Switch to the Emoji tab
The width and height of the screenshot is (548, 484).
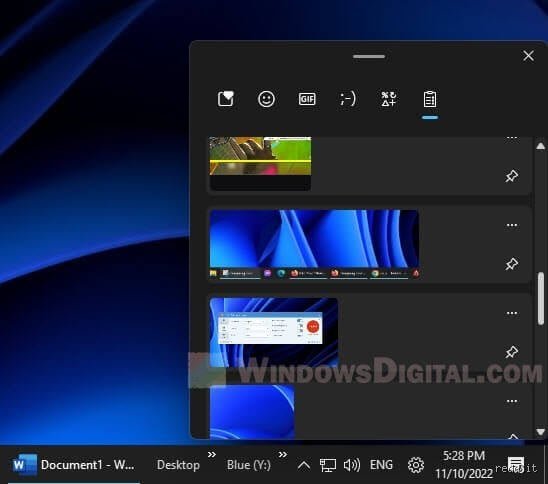point(266,99)
